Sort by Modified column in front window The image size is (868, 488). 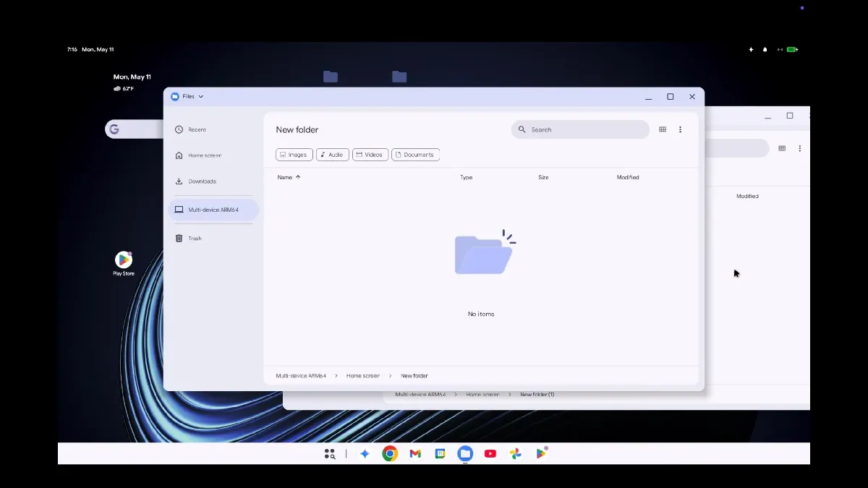pyautogui.click(x=628, y=177)
